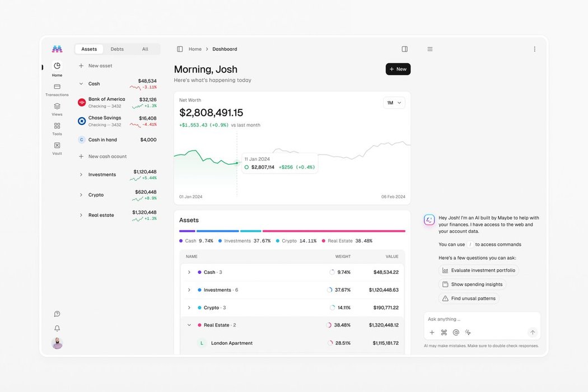This screenshot has height=392, width=588.
Task: Click Evaluate investment portfolio suggestion
Action: (x=478, y=270)
